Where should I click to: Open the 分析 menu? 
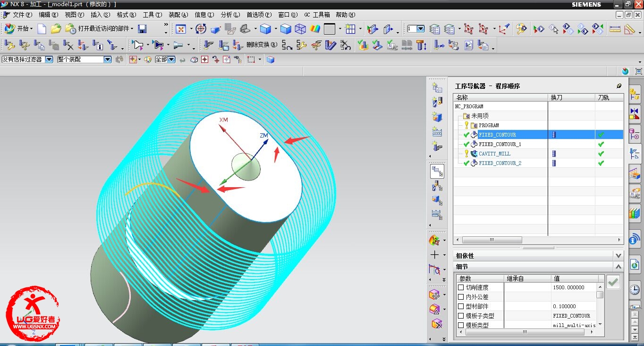(230, 15)
